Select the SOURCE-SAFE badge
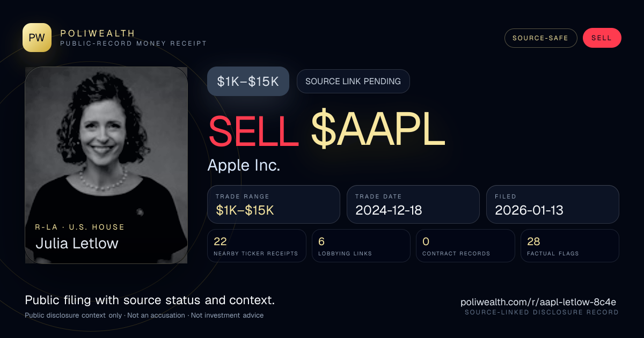Viewport: 644px width, 338px height. [x=540, y=38]
